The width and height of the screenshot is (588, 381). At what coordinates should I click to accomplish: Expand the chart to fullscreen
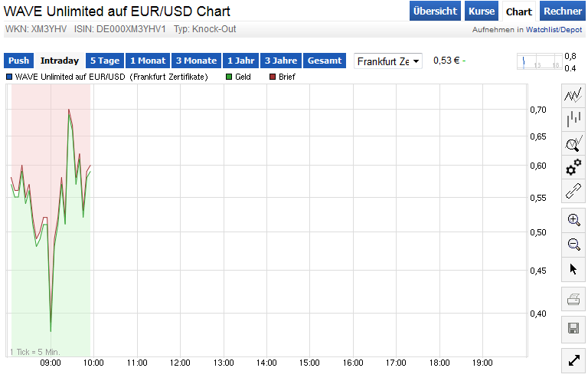point(573,359)
